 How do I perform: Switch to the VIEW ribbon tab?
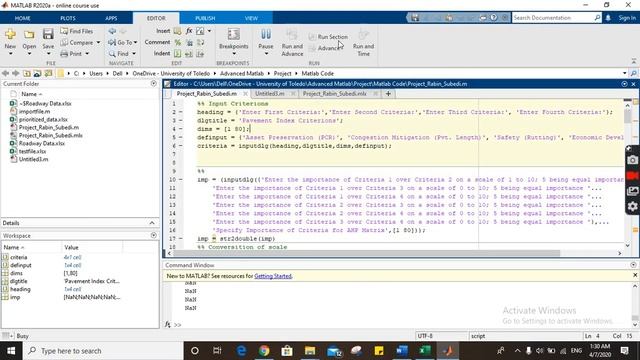point(251,18)
